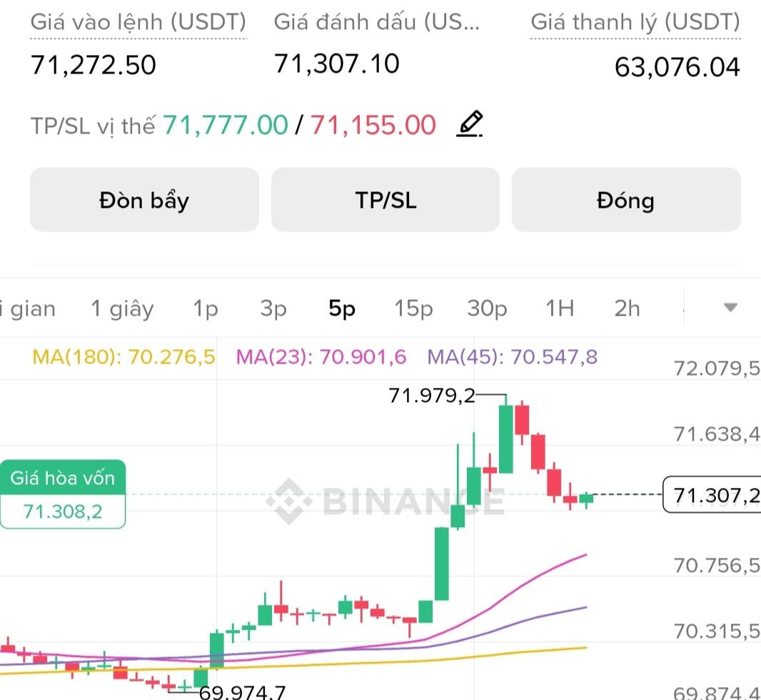The width and height of the screenshot is (761, 700).
Task: Tap the Giá thanh lý label
Action: point(635,22)
